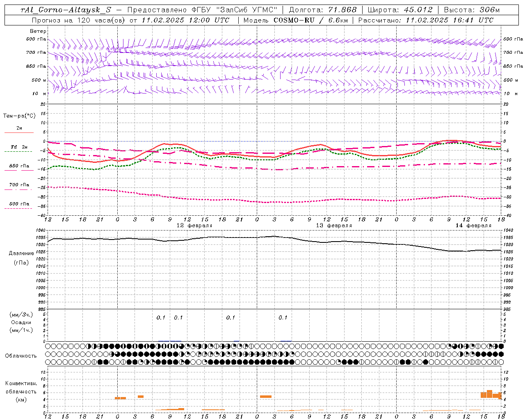Screen dimensions: 525x420
Task: Select the (мм/1ч.) precipitation unit label
Action: pos(21,330)
